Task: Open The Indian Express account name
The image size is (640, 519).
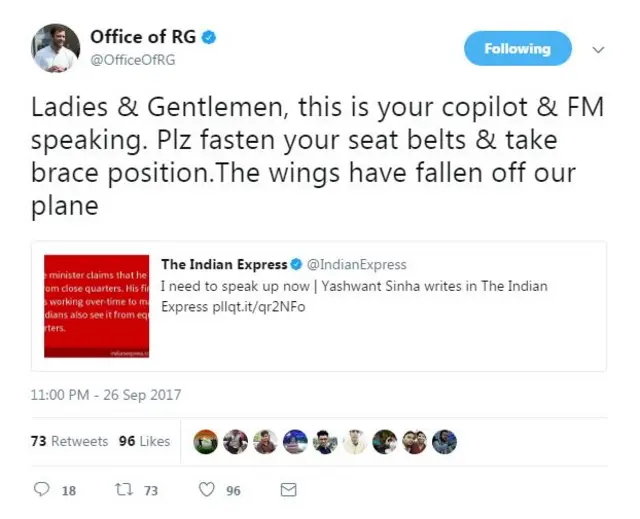Action: [224, 265]
